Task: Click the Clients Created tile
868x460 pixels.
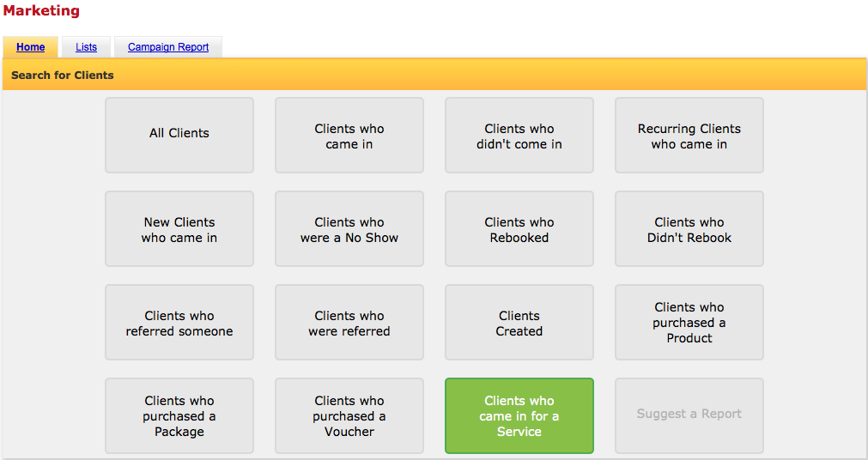Action: (x=519, y=322)
